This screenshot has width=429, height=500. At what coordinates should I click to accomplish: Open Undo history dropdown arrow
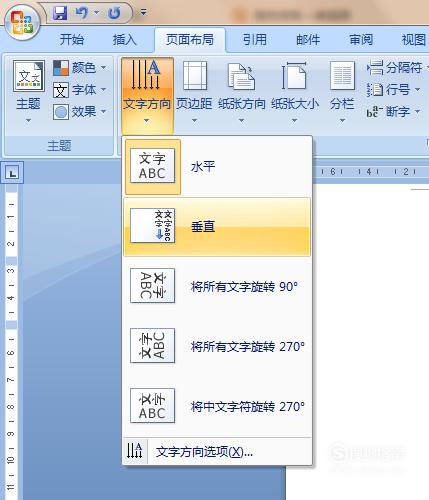coord(97,13)
